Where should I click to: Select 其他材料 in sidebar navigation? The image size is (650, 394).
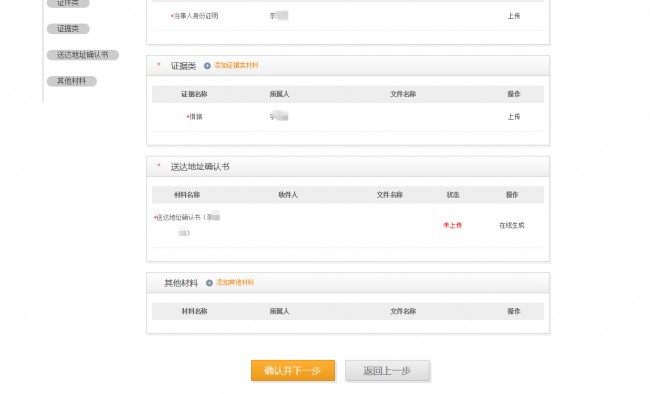click(71, 81)
